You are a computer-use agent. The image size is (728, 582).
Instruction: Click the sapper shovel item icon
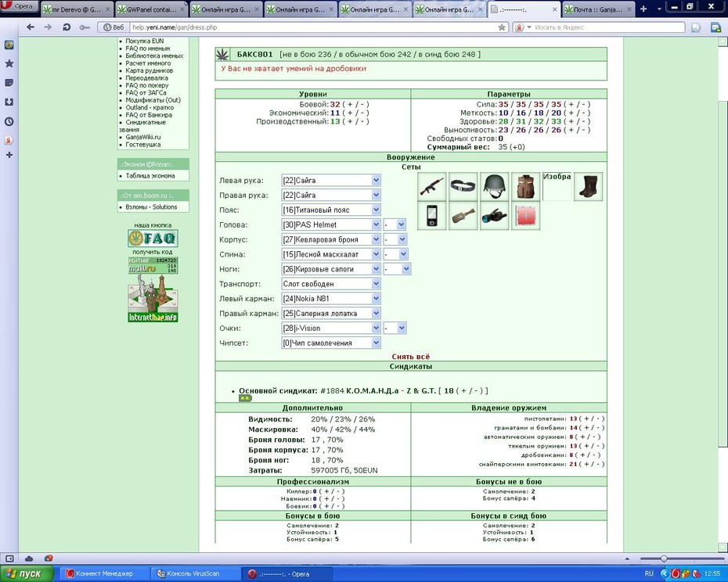click(463, 216)
